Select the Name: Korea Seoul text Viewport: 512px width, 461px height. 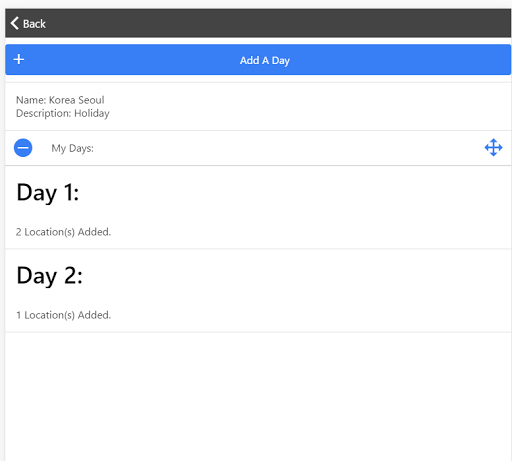[60, 100]
